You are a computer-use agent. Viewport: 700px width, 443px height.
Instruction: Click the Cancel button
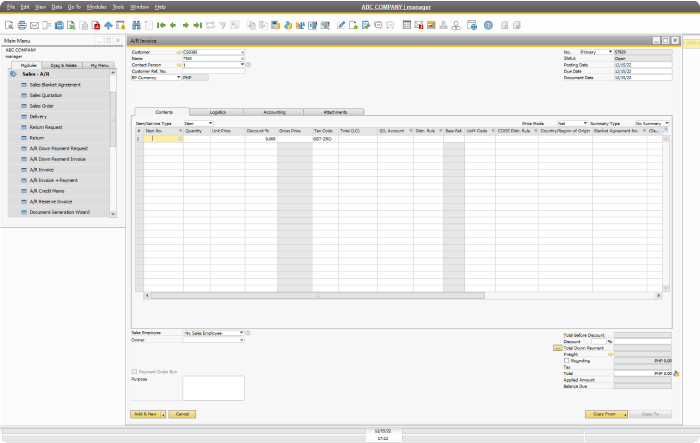(x=182, y=414)
